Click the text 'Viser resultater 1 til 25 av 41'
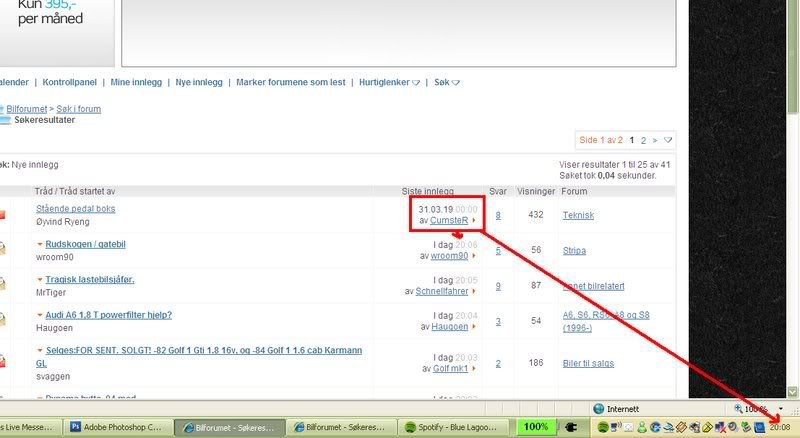This screenshot has width=800, height=438. (614, 165)
